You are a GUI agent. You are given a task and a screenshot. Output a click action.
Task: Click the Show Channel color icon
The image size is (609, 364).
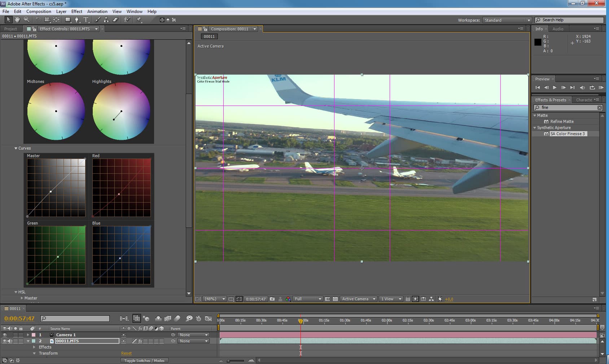288,299
